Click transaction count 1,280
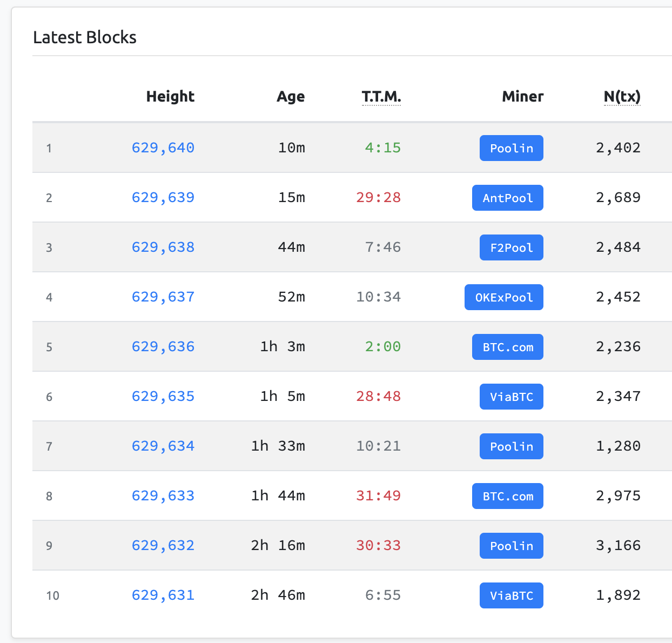 619,446
